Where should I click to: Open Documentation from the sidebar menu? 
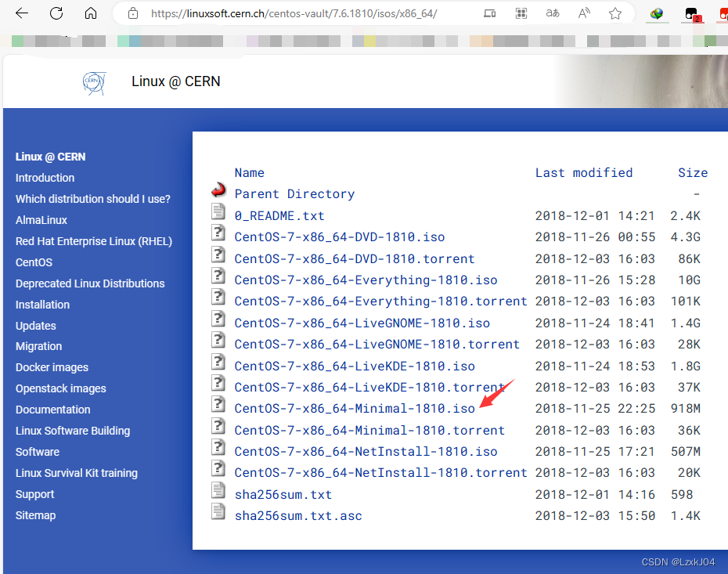pos(52,409)
